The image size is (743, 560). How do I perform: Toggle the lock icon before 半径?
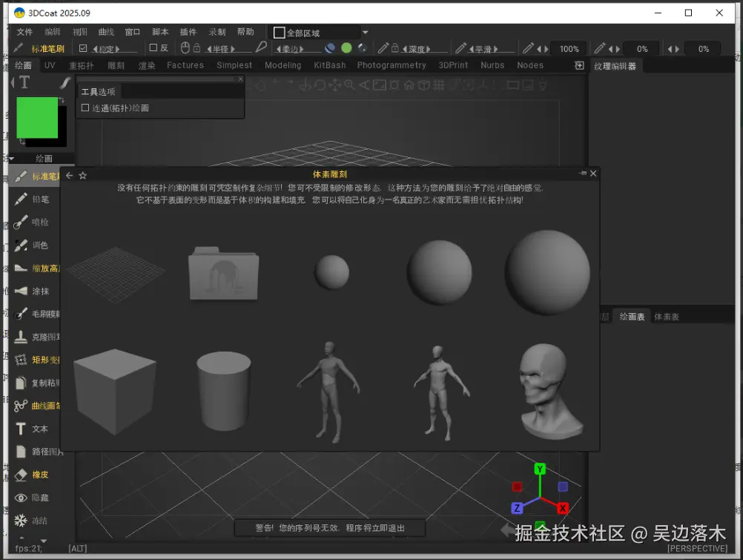tap(197, 48)
